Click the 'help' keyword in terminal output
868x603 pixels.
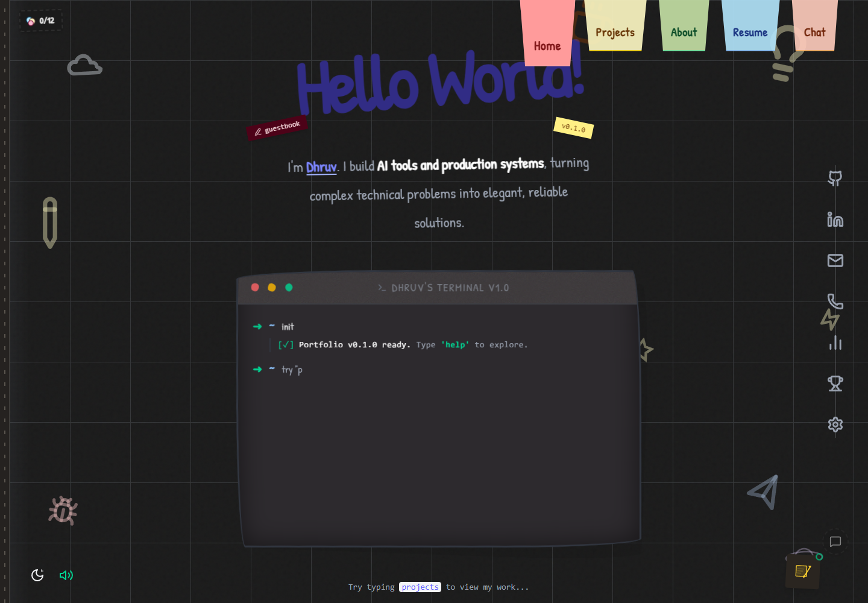(x=455, y=345)
